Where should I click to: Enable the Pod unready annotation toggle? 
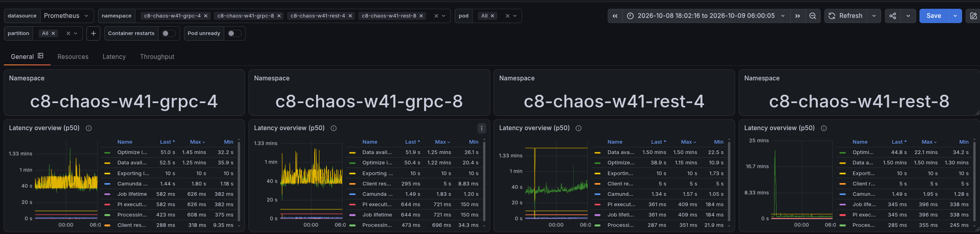[x=235, y=33]
